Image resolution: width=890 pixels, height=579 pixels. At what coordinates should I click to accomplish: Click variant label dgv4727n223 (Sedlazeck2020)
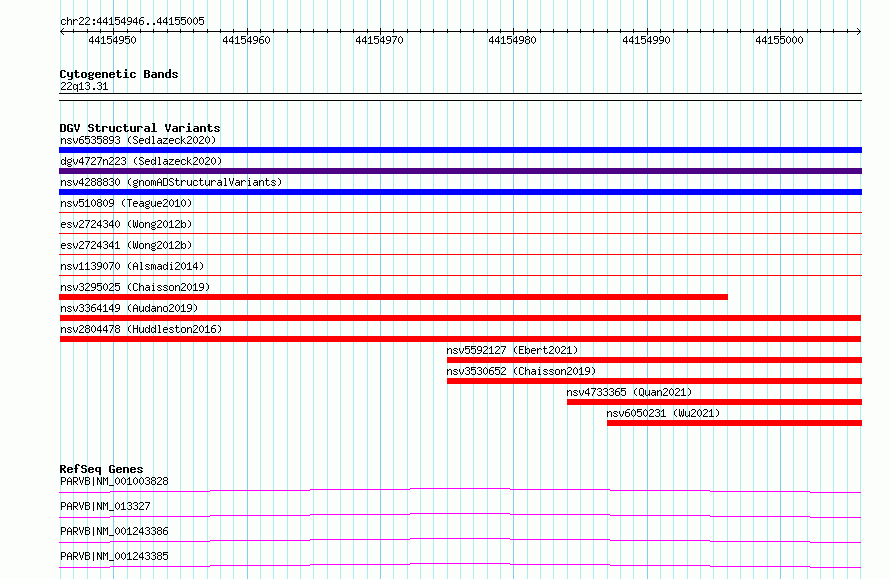click(141, 161)
